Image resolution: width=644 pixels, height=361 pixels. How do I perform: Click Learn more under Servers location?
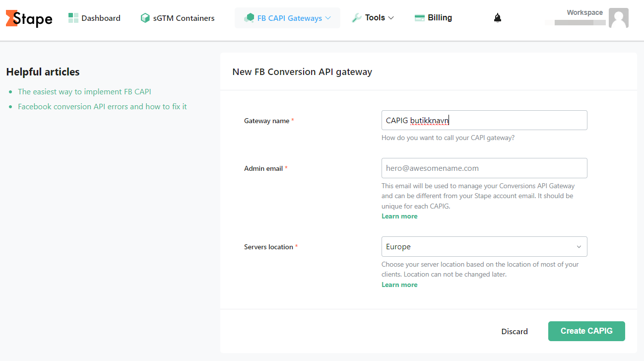pos(399,285)
